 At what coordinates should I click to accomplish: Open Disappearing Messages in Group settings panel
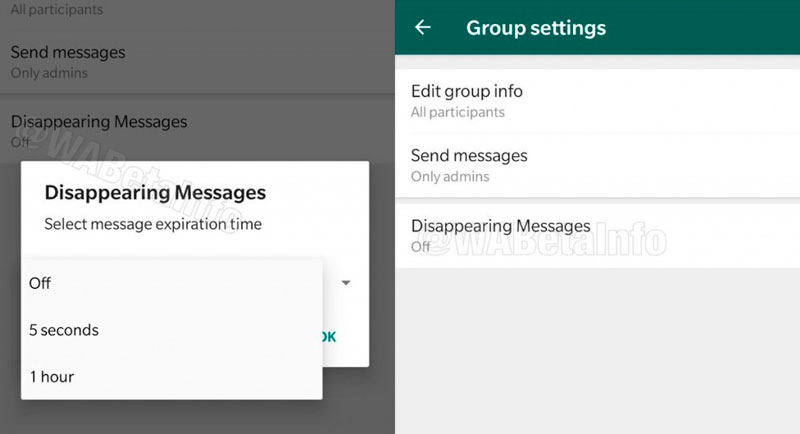pos(597,236)
